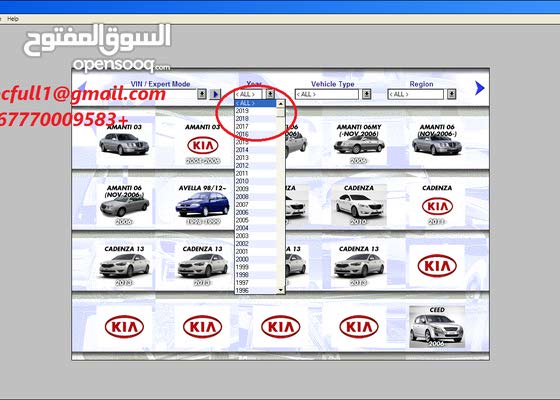Viewport: 560px width, 400px height.
Task: Click the VIN Expert Mode go arrow
Action: pyautogui.click(x=215, y=94)
